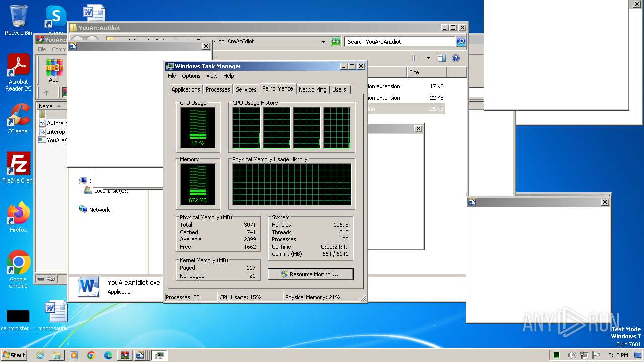Switch to the Processes tab
This screenshot has width=644, height=362.
[x=218, y=89]
